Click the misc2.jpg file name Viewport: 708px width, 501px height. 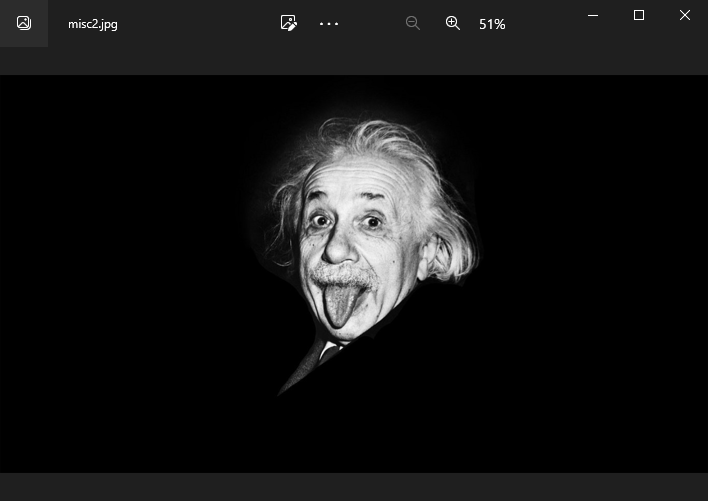93,24
